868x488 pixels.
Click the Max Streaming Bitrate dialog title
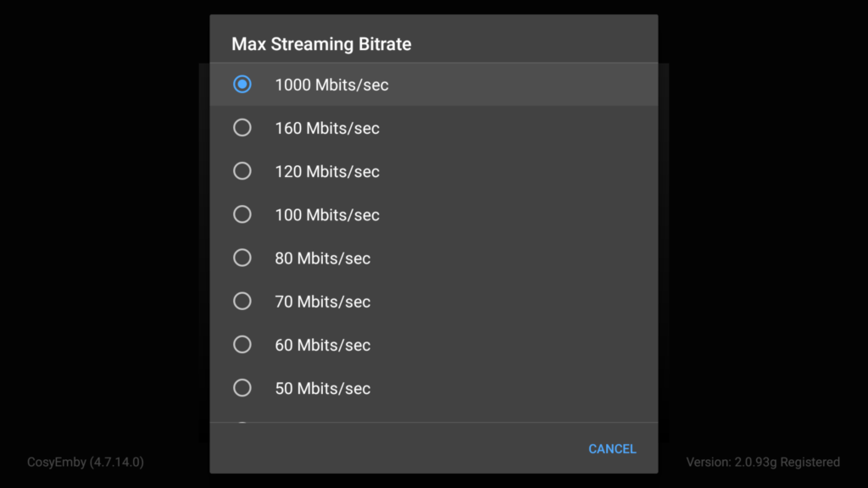click(321, 44)
